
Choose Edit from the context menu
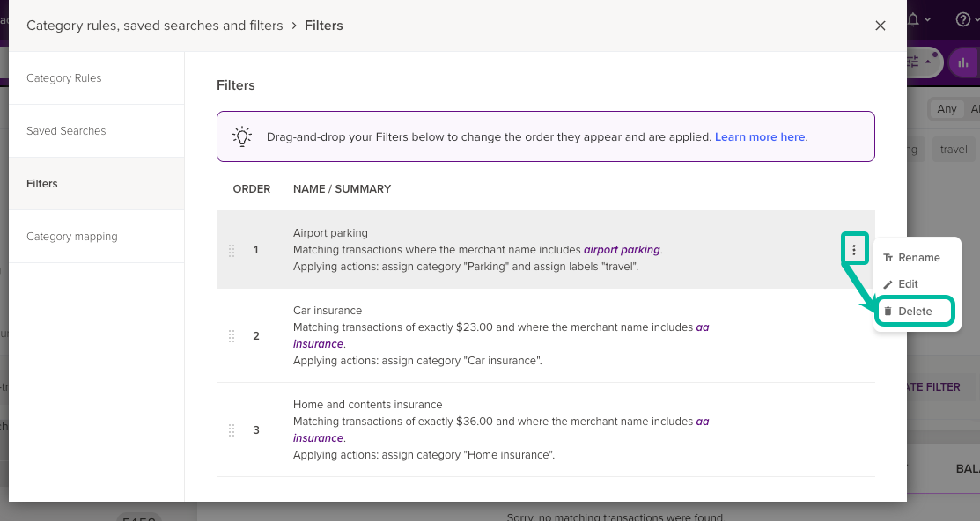point(908,284)
